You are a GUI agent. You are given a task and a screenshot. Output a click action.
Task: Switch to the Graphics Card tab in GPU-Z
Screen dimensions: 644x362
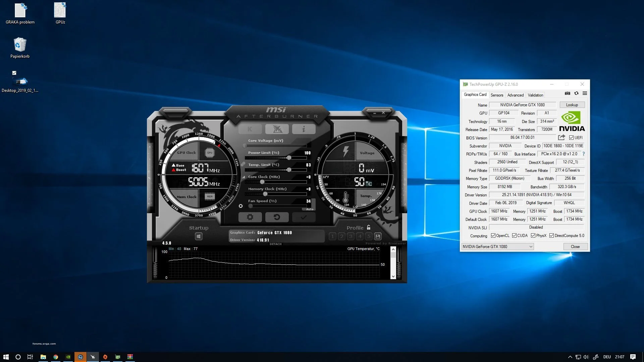475,95
